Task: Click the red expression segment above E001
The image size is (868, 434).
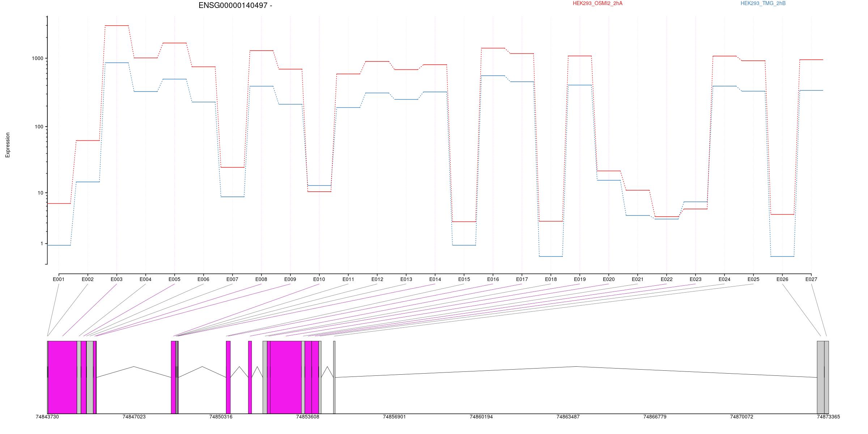Action: point(59,204)
